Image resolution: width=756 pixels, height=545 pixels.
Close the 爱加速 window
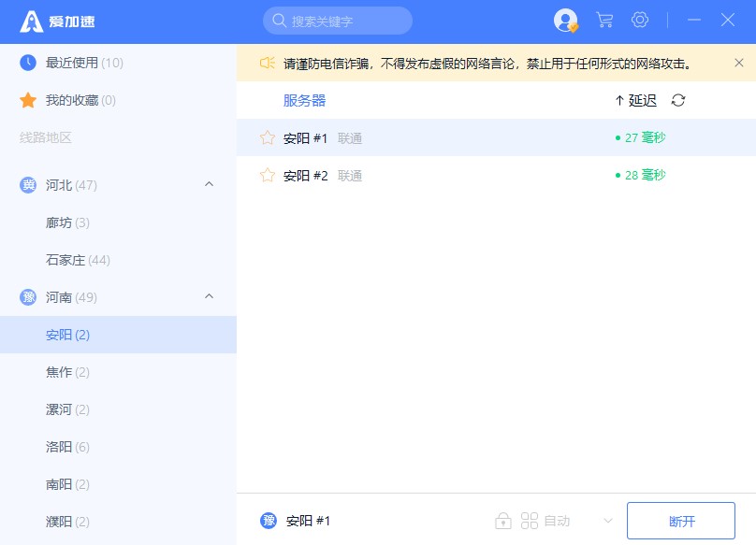[728, 20]
